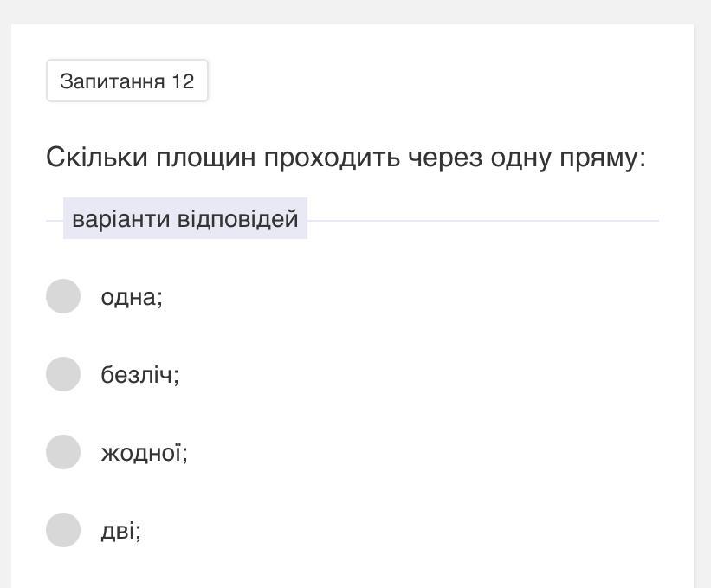The image size is (711, 588).
Task: Choose the "безліч;" radio option
Action: click(x=63, y=374)
